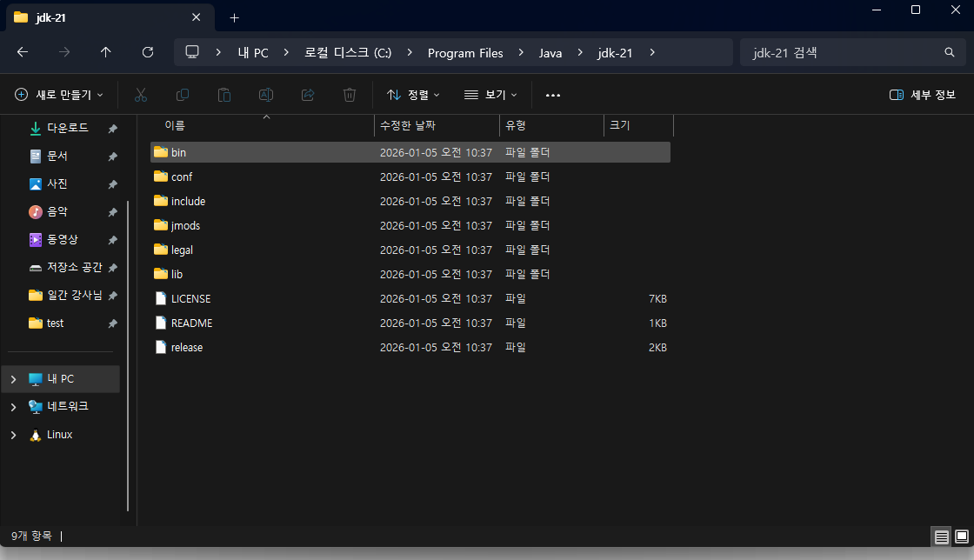This screenshot has width=974, height=560.
Task: Click the Share icon in toolbar
Action: [x=308, y=95]
